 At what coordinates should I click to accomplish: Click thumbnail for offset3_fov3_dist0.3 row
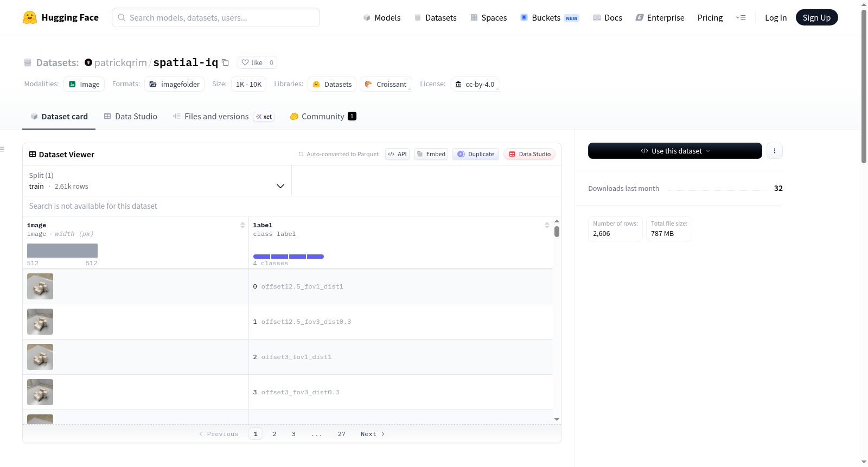(x=40, y=392)
